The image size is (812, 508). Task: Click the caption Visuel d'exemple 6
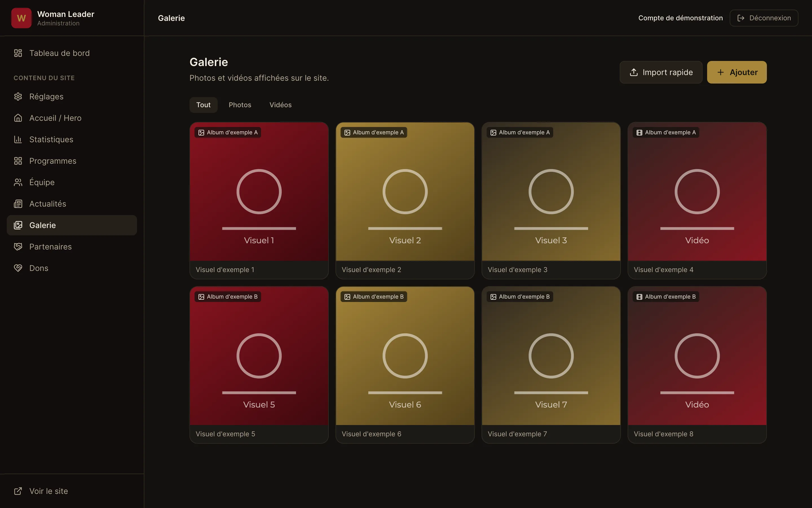tap(371, 434)
